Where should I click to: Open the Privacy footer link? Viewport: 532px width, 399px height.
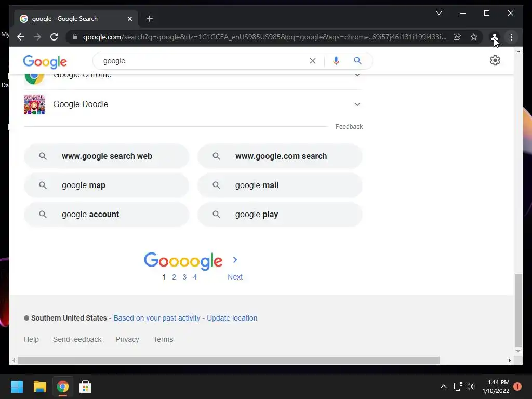[127, 339]
